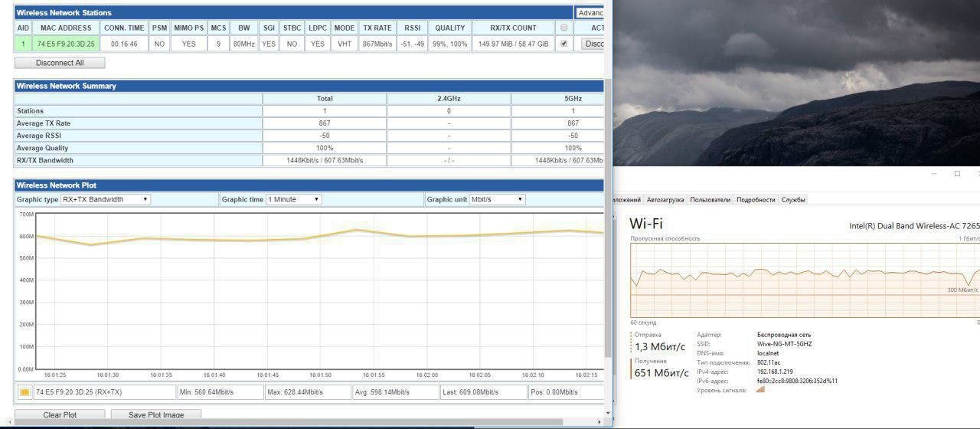Open the Graphic time dropdown
Screen dimensions: 980x429
[294, 199]
